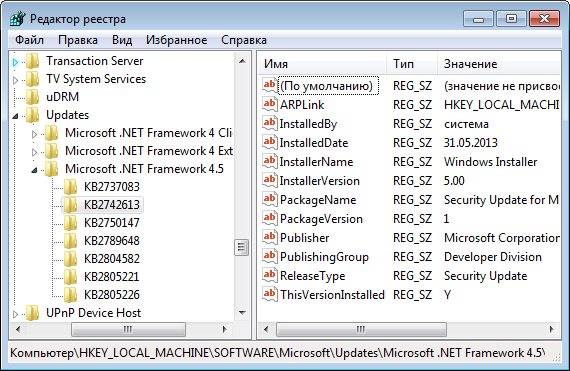Click the tree pane horizontal scrollbar thumb
This screenshot has height=371, width=570.
point(128,329)
